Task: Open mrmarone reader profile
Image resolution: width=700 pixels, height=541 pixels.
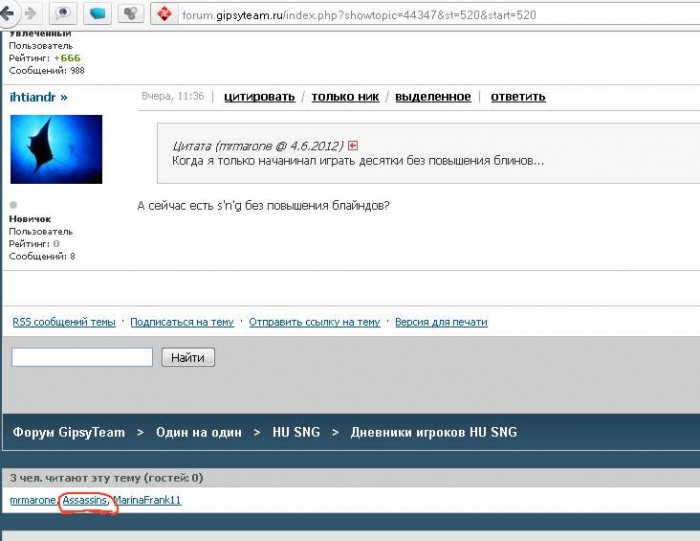Action: tap(33, 500)
